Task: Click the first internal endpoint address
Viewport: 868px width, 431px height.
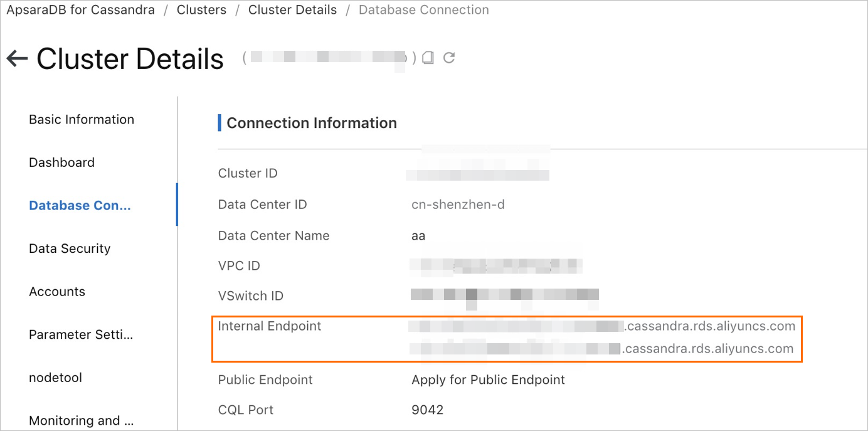Action: point(602,326)
